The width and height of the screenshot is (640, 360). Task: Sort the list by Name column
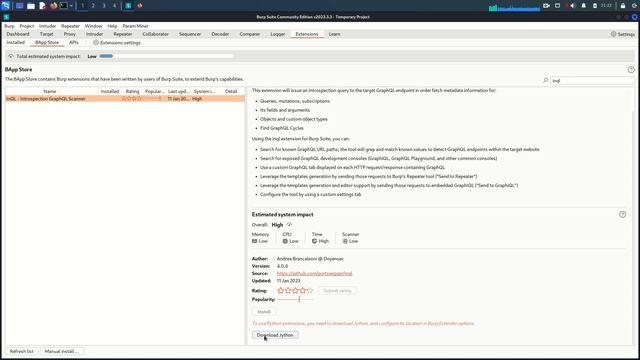coord(51,91)
